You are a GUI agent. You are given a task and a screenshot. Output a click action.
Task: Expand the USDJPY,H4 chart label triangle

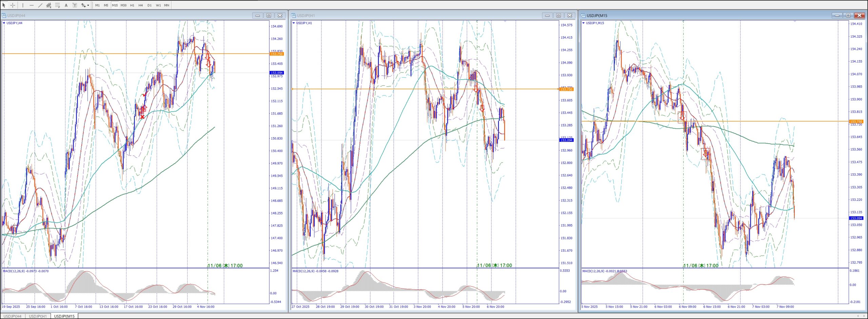tap(4, 23)
